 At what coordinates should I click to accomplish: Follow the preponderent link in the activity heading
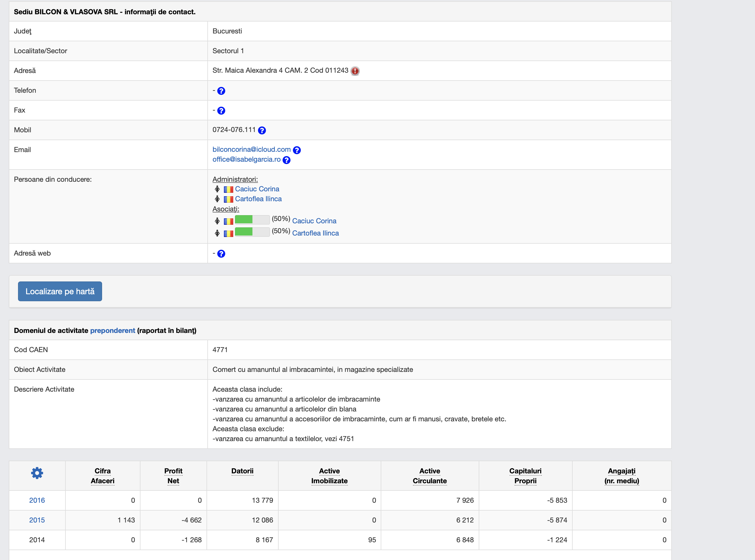(x=113, y=331)
